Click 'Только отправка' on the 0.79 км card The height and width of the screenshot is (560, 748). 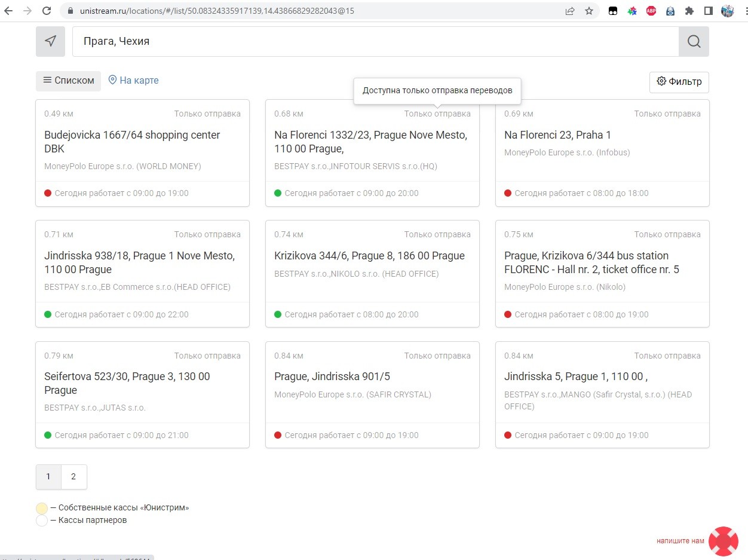point(207,356)
